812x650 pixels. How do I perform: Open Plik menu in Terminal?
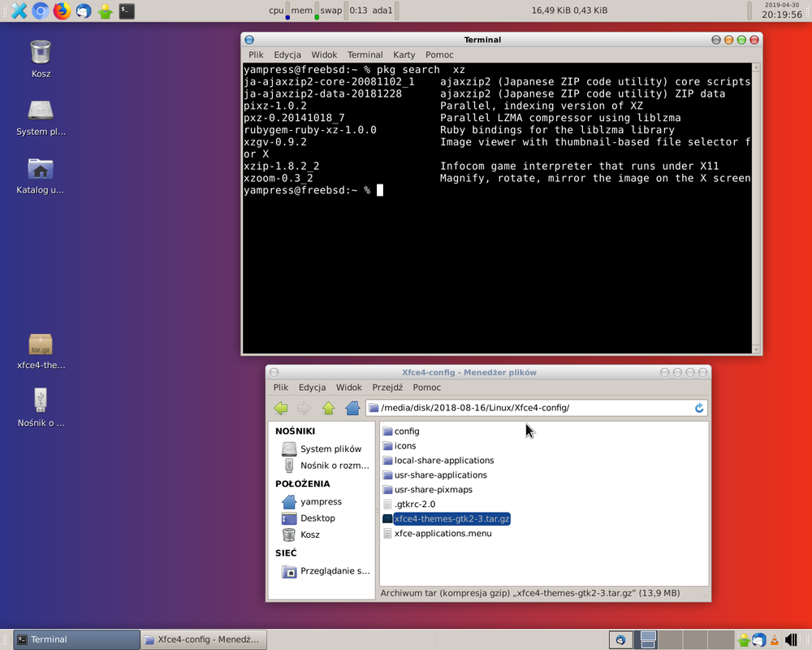[256, 55]
